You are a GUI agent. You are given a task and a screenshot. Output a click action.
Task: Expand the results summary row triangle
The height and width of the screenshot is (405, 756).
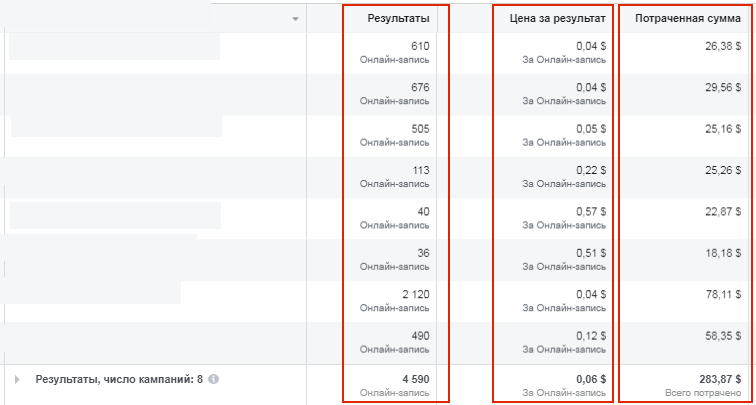point(17,379)
